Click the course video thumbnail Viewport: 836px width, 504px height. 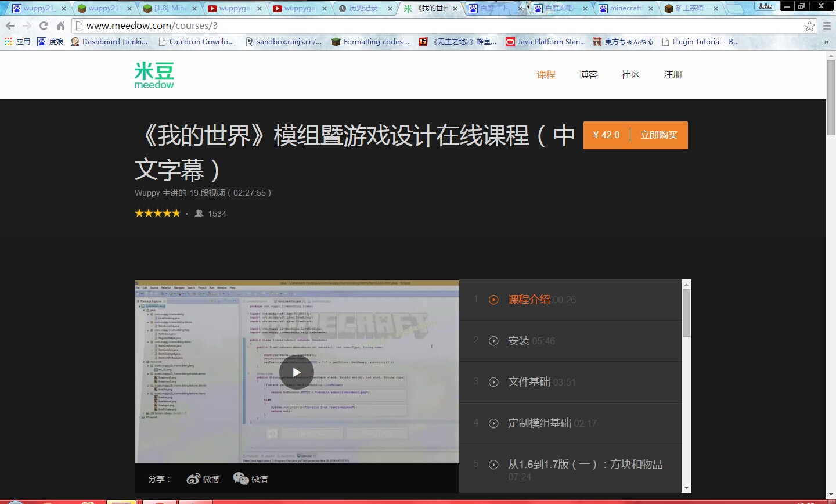coord(297,372)
